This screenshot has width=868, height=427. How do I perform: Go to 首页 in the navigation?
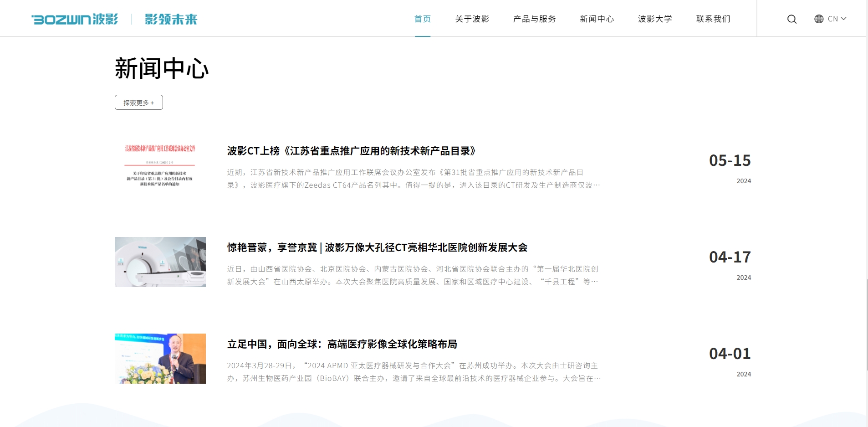coord(423,19)
